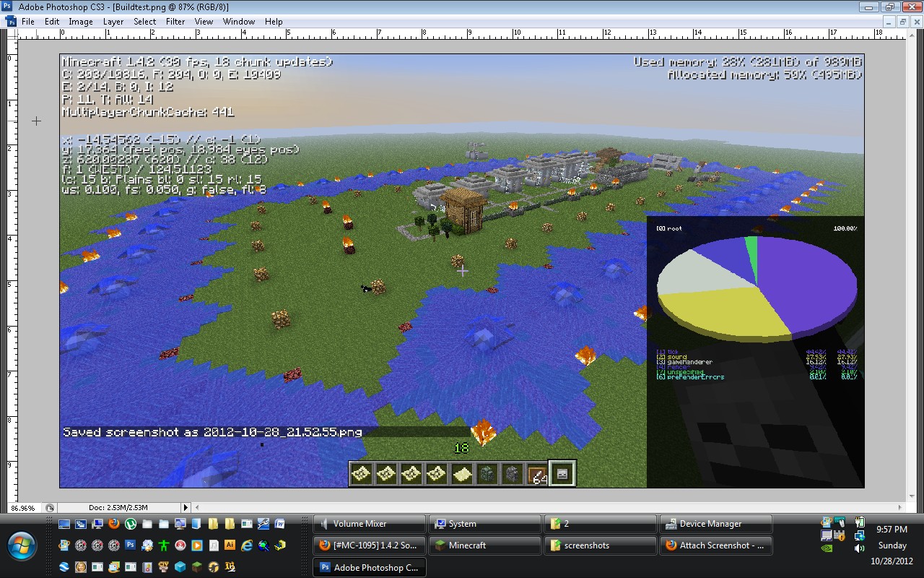This screenshot has width=924, height=578.
Task: Click the Adobe Photoshop taskbar button
Action: pos(370,568)
